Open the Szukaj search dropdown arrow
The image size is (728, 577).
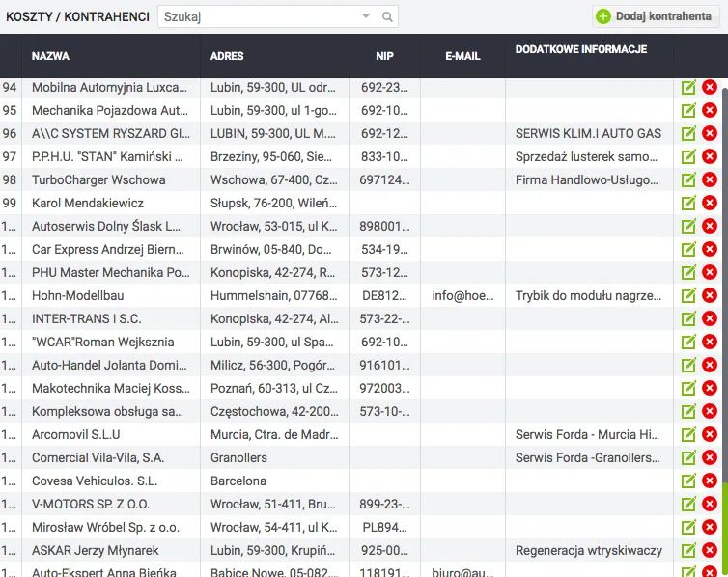[366, 16]
